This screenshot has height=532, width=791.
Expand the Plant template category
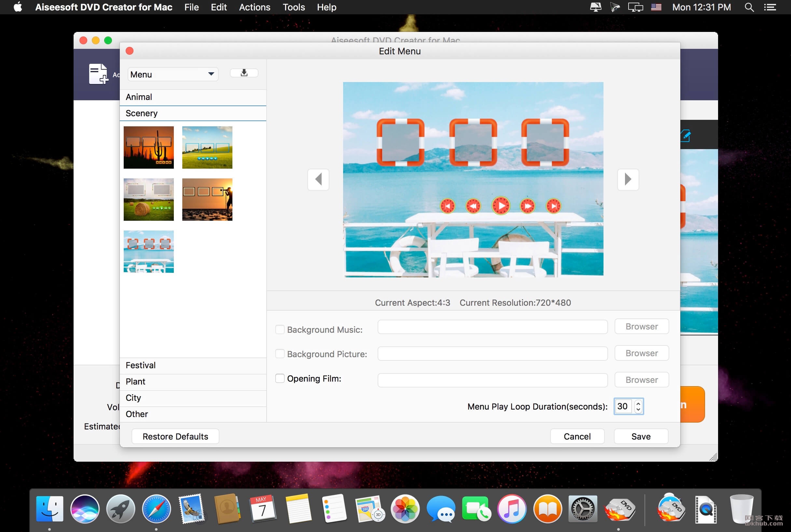193,382
